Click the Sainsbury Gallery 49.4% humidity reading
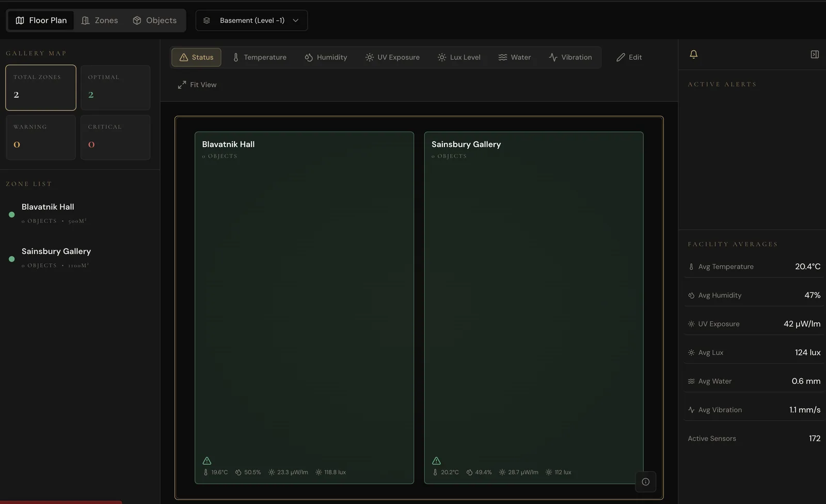 [x=479, y=472]
